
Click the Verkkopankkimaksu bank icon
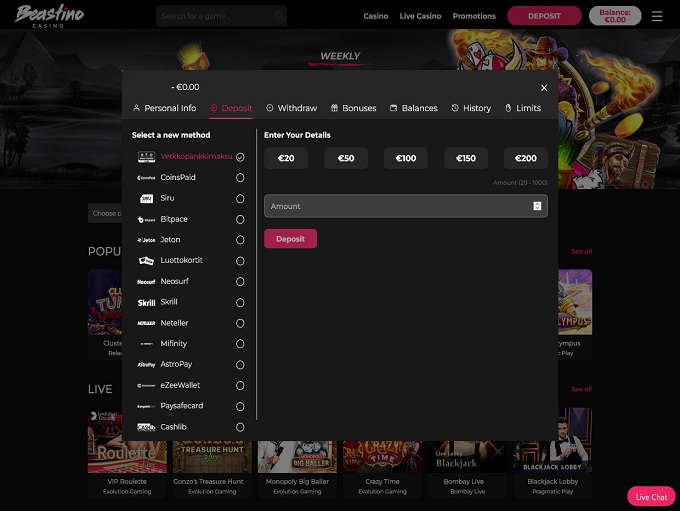click(146, 157)
